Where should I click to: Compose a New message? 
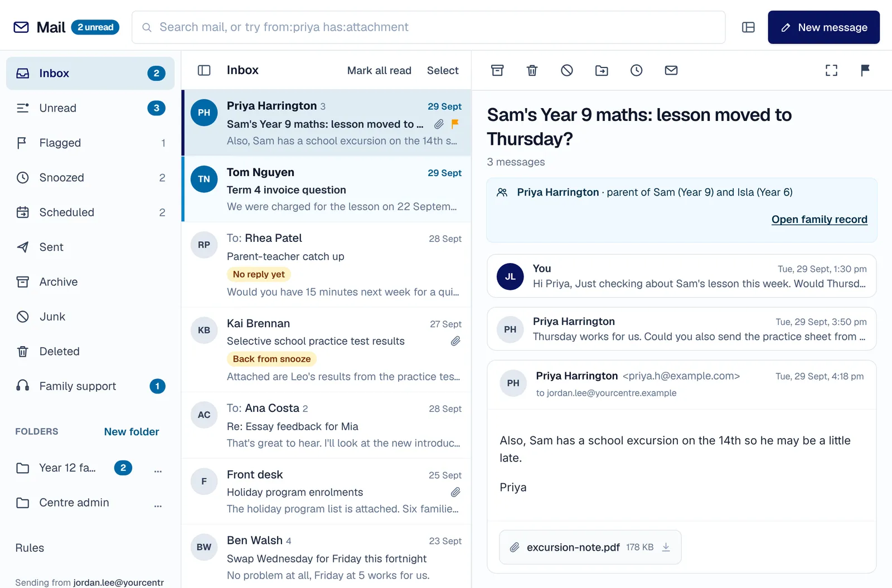coord(823,27)
